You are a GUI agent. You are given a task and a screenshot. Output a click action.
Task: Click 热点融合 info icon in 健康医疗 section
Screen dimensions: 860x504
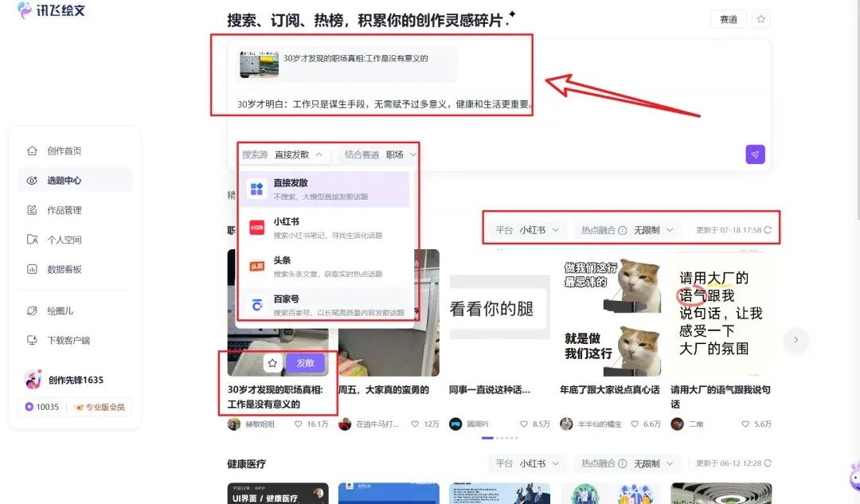pyautogui.click(x=623, y=464)
